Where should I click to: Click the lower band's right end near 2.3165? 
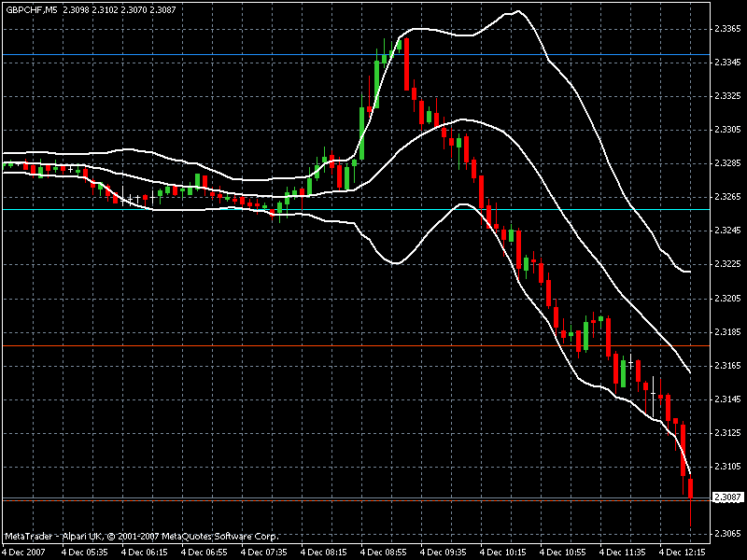click(x=688, y=371)
